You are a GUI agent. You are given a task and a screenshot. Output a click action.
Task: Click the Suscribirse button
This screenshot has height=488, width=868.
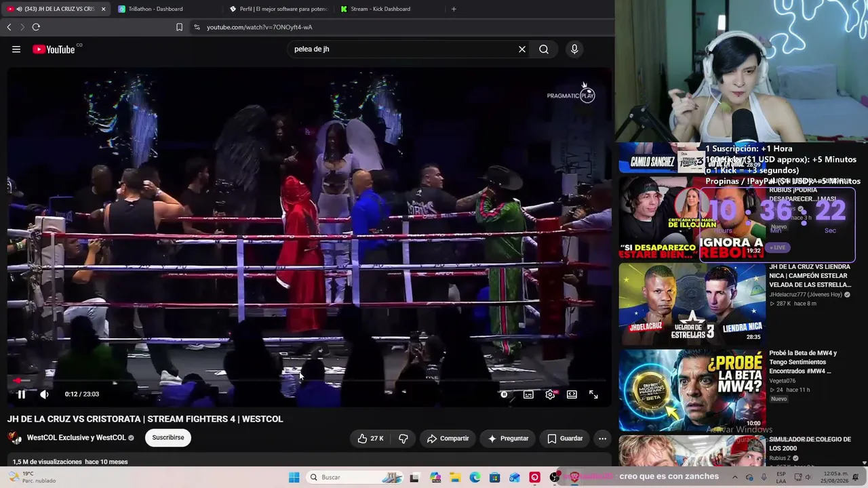point(168,438)
